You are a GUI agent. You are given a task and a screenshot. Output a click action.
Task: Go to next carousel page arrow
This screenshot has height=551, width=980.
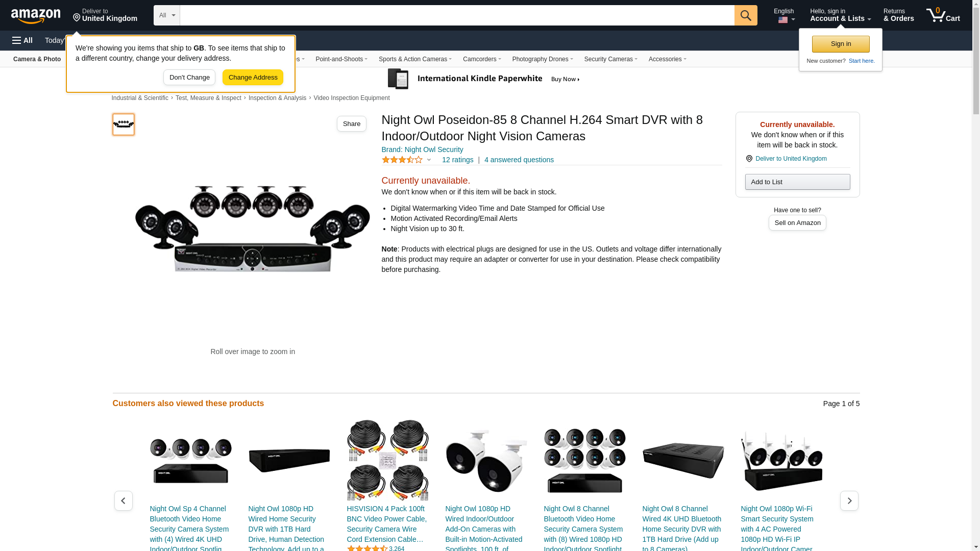[849, 501]
